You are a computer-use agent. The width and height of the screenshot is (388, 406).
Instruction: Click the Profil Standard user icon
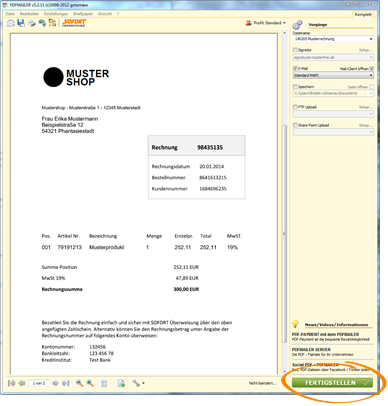point(249,23)
